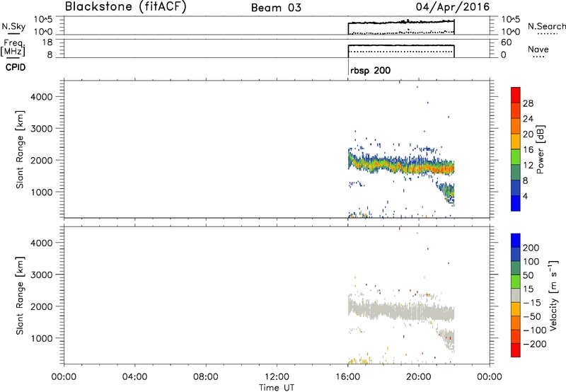566x392 pixels.
Task: Click the 'Power [dB]' colorbar label
Action: [541, 149]
